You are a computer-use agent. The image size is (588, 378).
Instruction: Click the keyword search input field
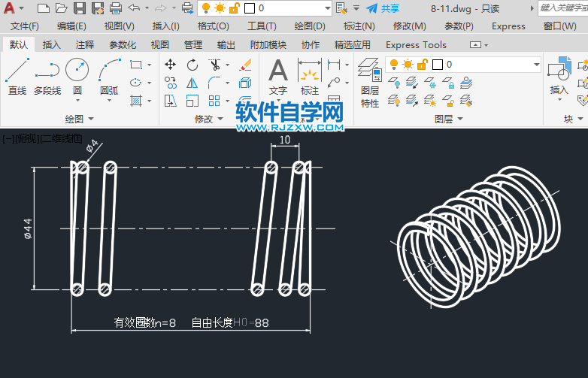tap(563, 8)
